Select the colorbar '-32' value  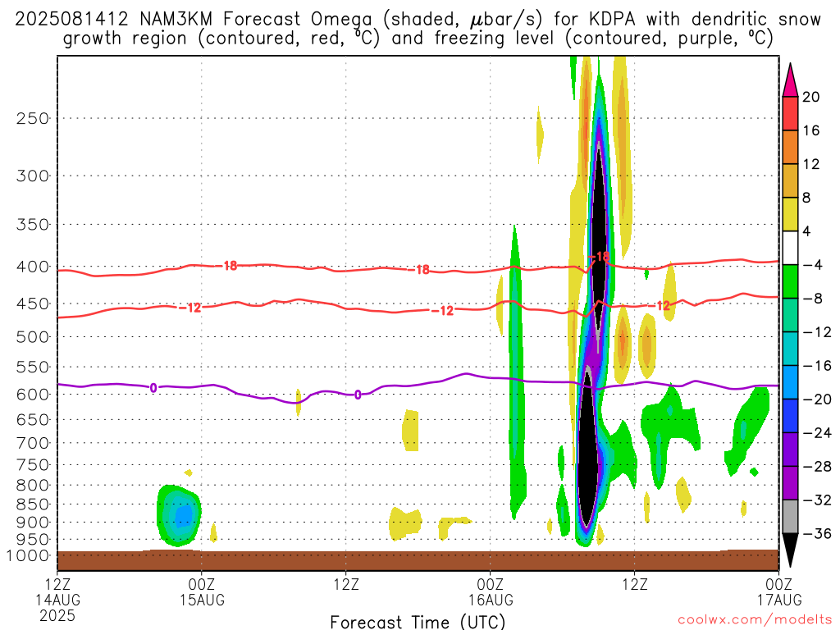point(817,500)
